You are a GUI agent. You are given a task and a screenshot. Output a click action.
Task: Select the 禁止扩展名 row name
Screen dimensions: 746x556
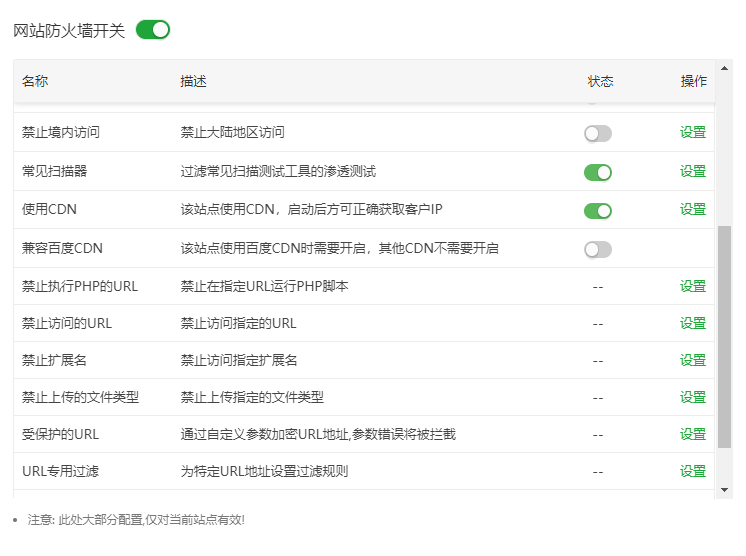pyautogui.click(x=54, y=361)
